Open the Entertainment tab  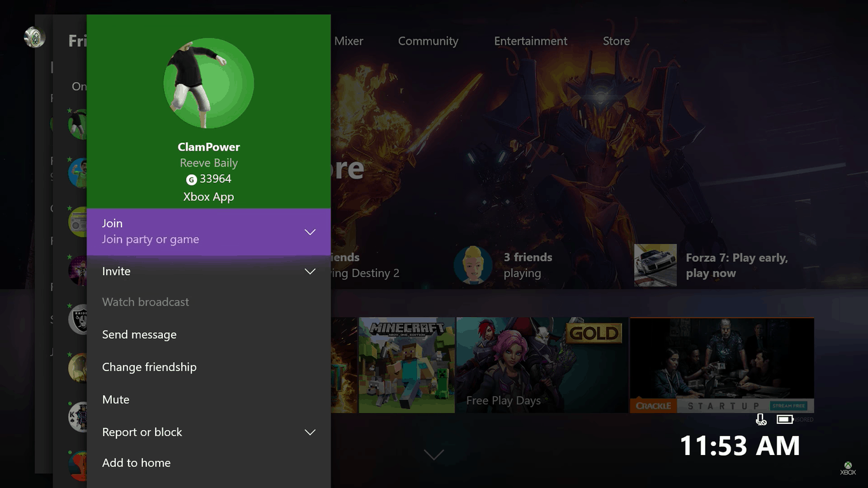(530, 41)
